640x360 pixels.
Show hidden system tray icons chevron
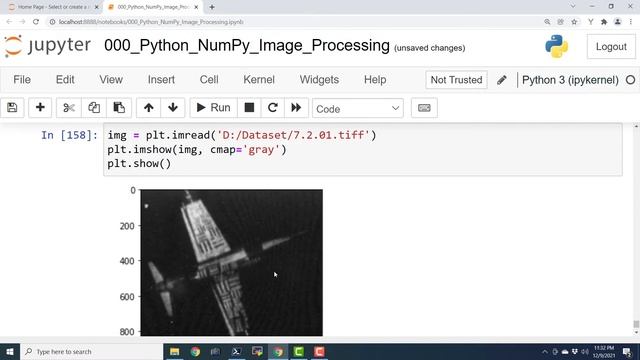pos(544,351)
